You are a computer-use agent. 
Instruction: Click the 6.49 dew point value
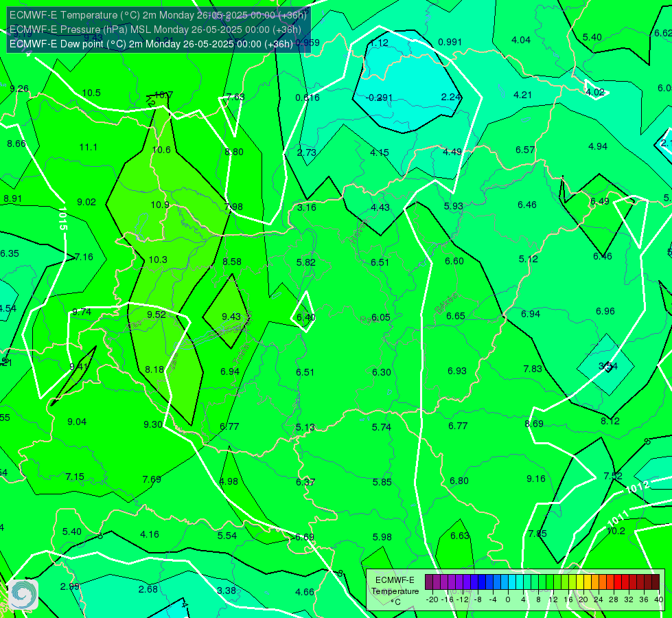[599, 201]
